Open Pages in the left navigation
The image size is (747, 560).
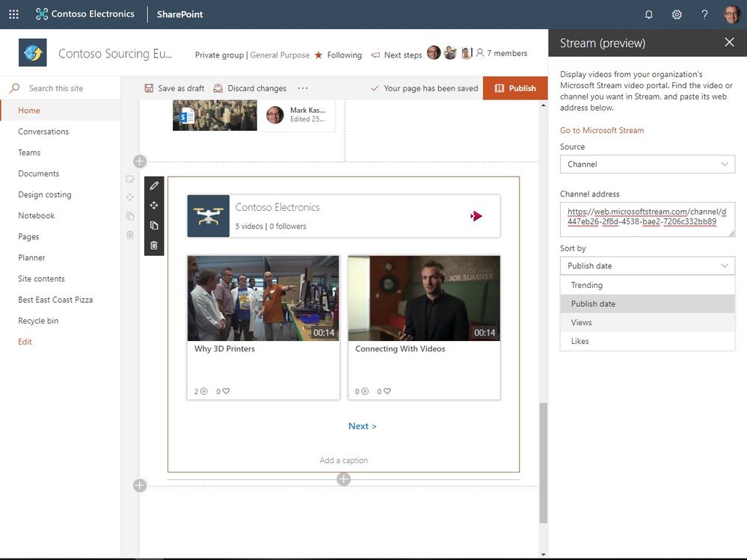pyautogui.click(x=28, y=237)
